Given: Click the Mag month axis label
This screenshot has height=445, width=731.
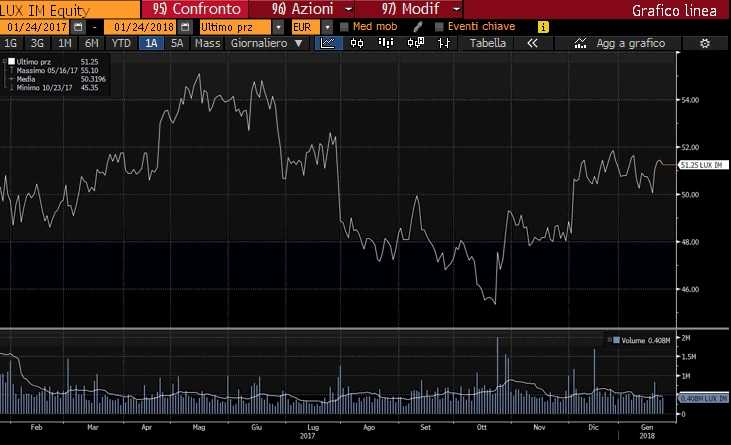Looking at the screenshot, I should [199, 427].
